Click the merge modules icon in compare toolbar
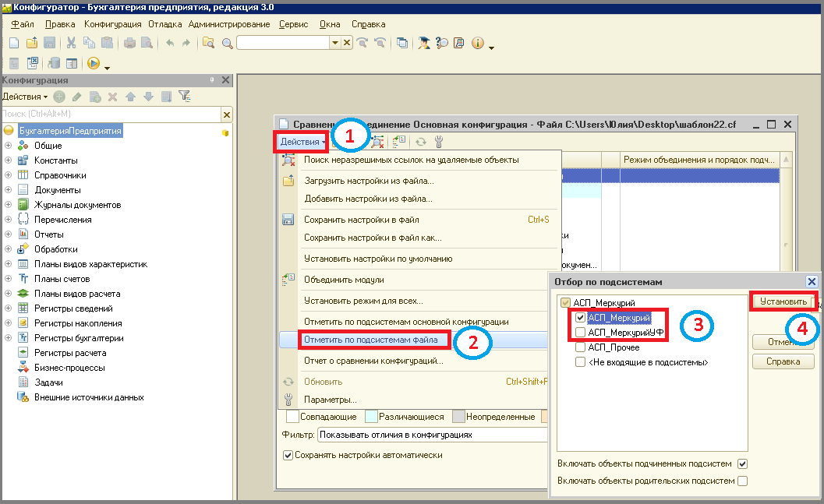Screen dimensions: 824x504 [x=399, y=141]
